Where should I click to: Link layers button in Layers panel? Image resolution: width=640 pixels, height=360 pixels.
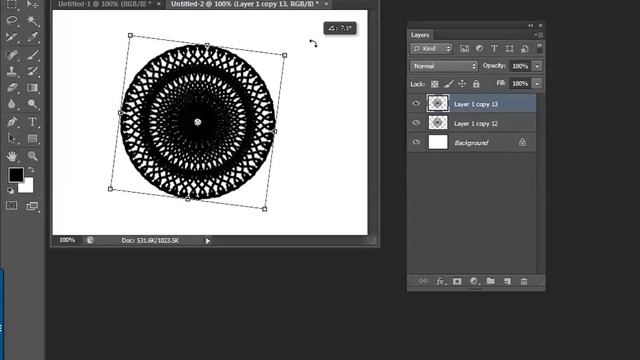point(423,281)
